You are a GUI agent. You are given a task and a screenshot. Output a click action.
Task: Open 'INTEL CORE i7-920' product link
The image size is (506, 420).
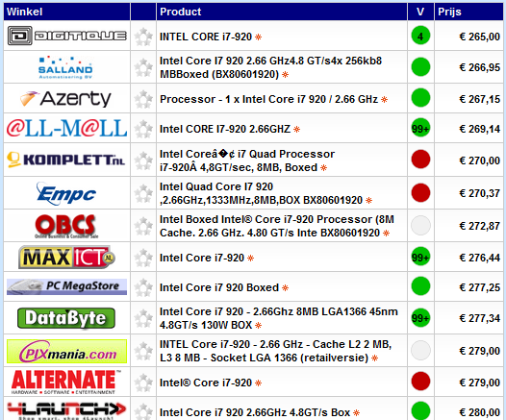click(206, 37)
